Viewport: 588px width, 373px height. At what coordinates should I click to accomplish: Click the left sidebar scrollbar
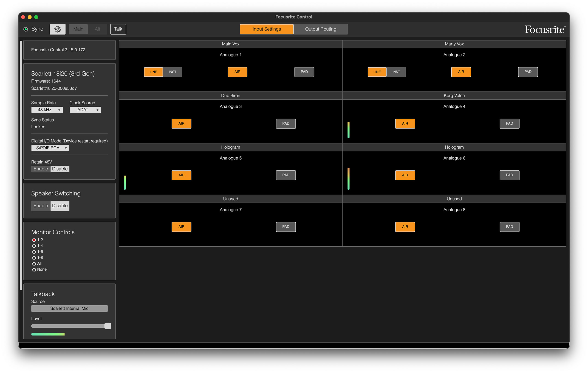21,165
